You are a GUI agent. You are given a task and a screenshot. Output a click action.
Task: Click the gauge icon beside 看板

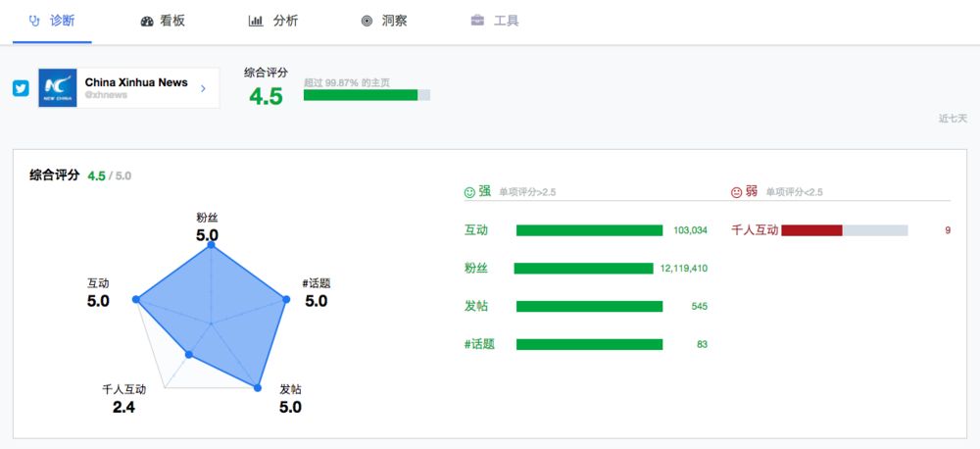click(147, 21)
